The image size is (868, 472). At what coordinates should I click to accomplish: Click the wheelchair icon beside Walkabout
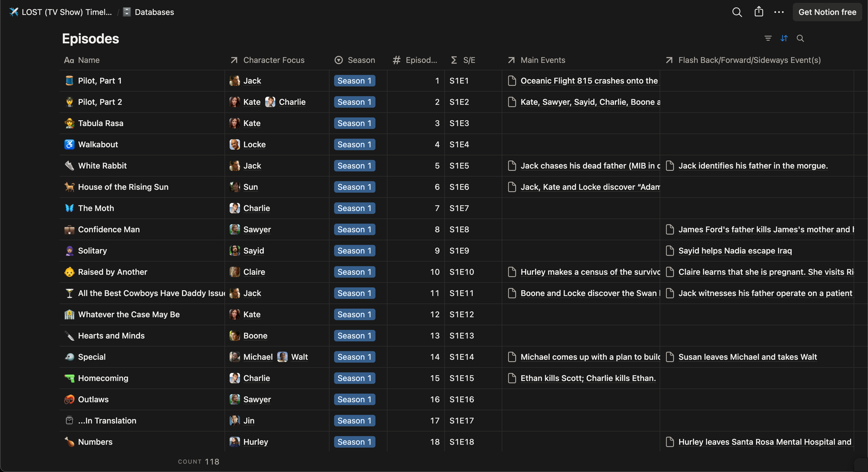pyautogui.click(x=69, y=144)
